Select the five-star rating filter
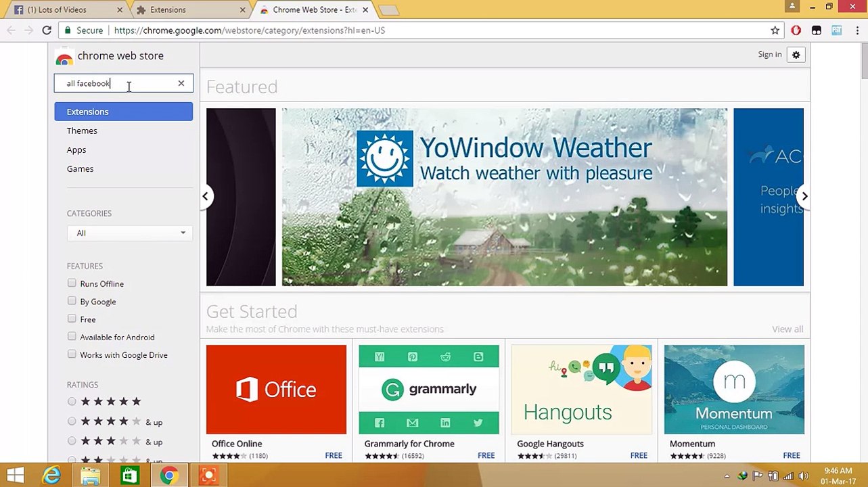Image resolution: width=868 pixels, height=487 pixels. click(72, 402)
